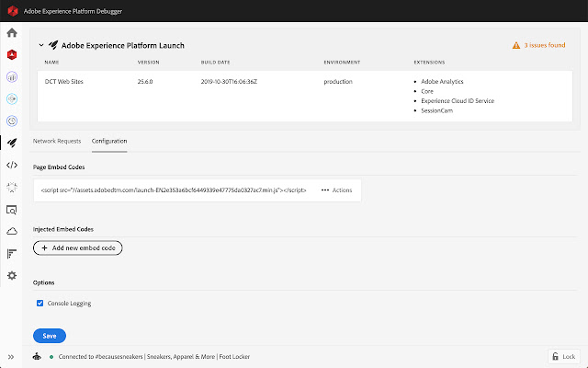Open the code brackets sidebar icon
This screenshot has height=368, width=588.
pos(12,166)
